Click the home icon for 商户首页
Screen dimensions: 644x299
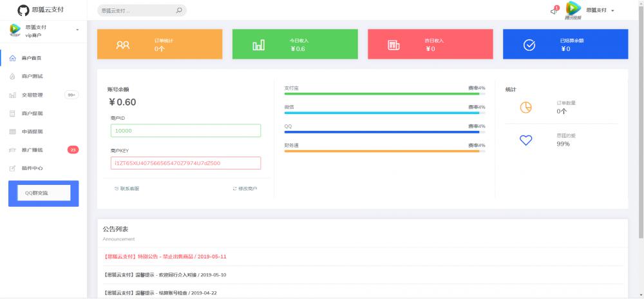click(12, 58)
